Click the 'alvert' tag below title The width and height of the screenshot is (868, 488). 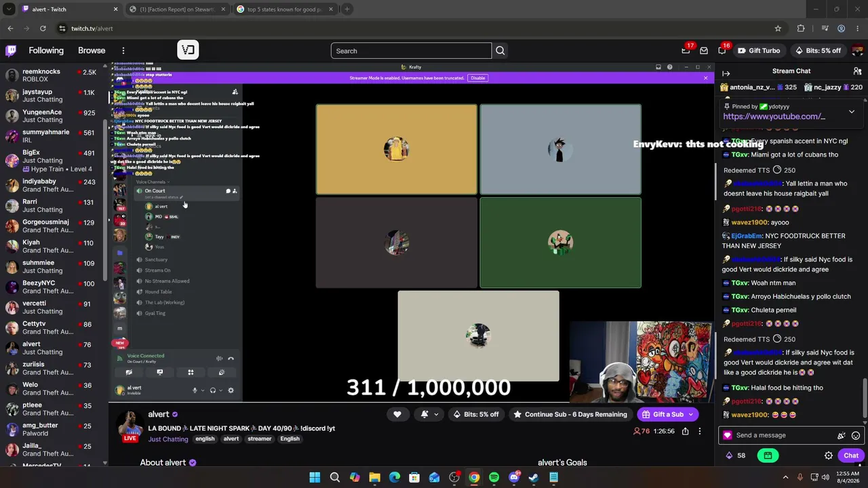(231, 439)
